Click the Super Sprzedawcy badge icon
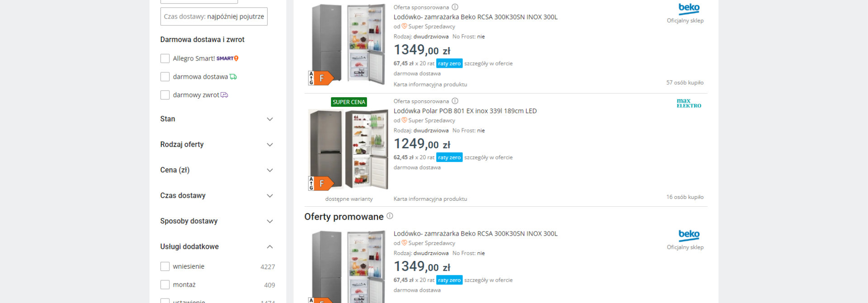 (x=404, y=26)
